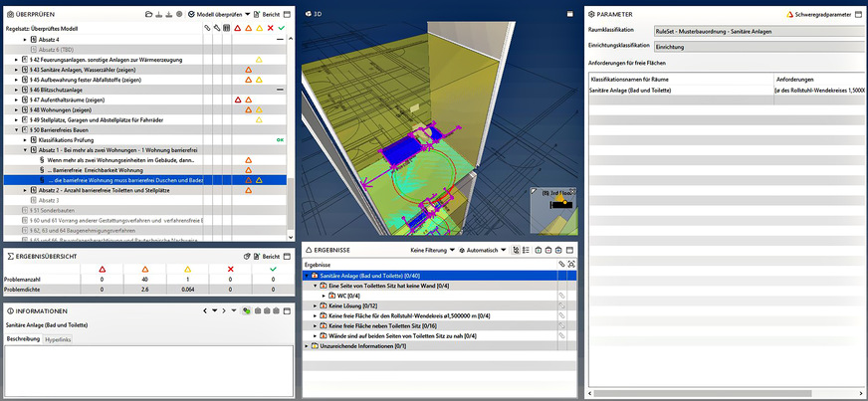Screen dimensions: 868x401
Task: Click the back arrow in Informationen panel
Action: tap(205, 310)
